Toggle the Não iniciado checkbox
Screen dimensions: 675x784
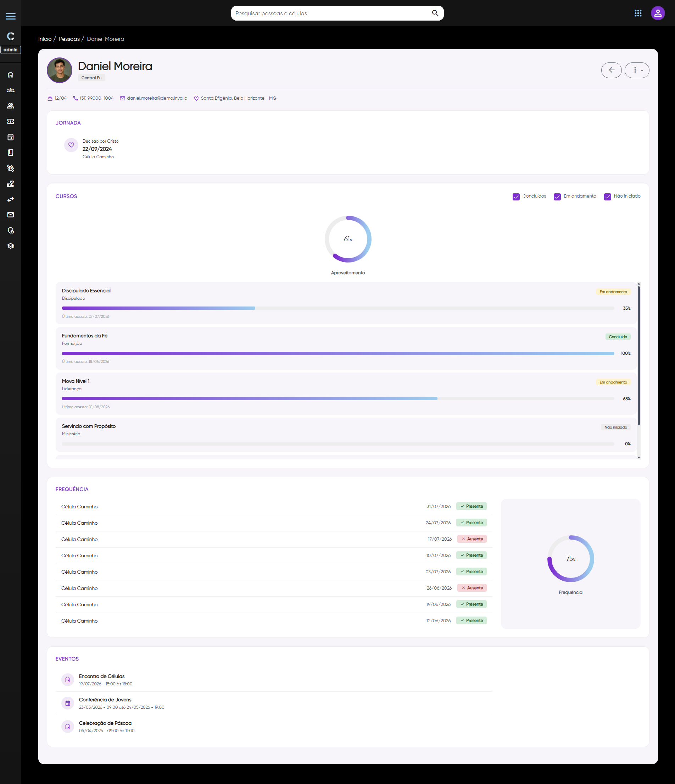click(x=607, y=197)
